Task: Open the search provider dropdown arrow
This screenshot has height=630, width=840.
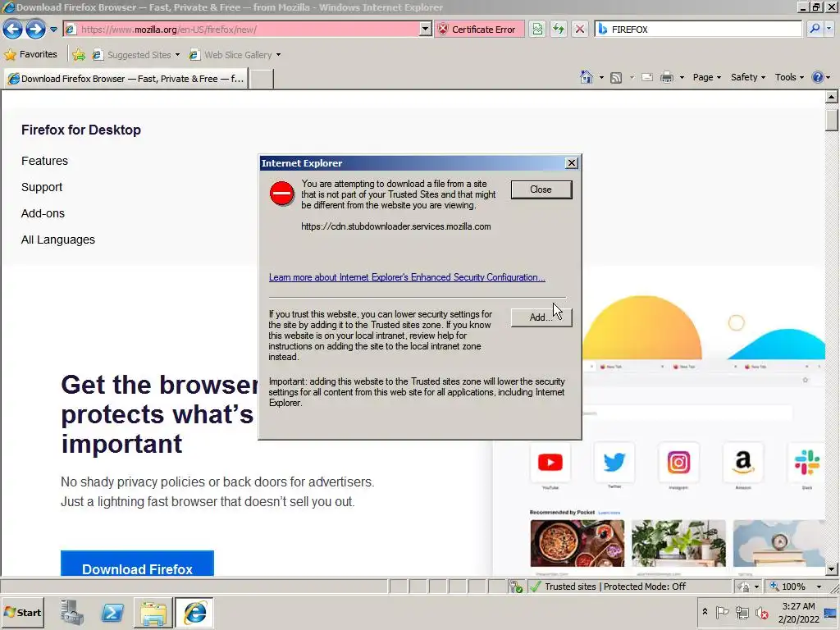Action: 830,30
